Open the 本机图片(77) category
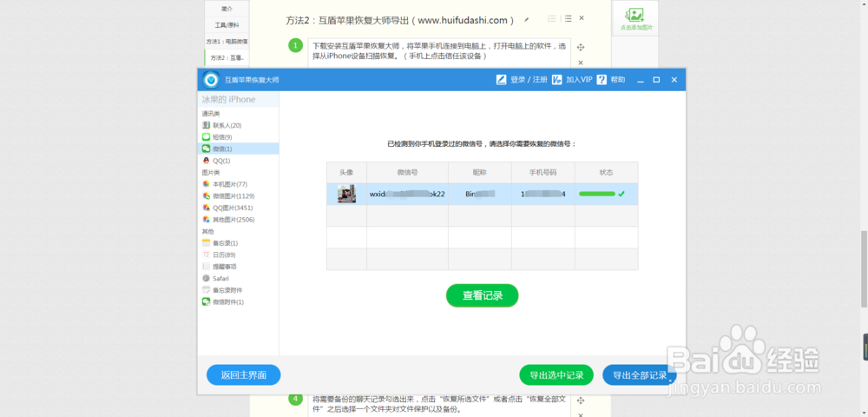 (239, 184)
